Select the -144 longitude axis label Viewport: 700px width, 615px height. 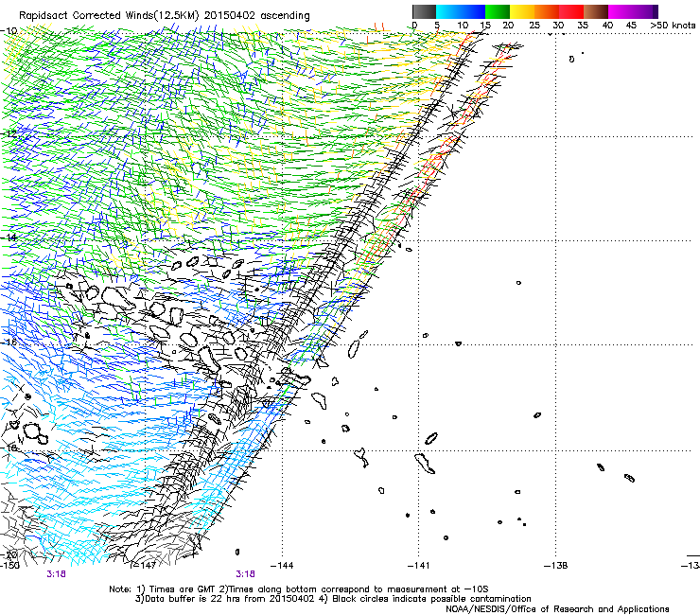[282, 566]
